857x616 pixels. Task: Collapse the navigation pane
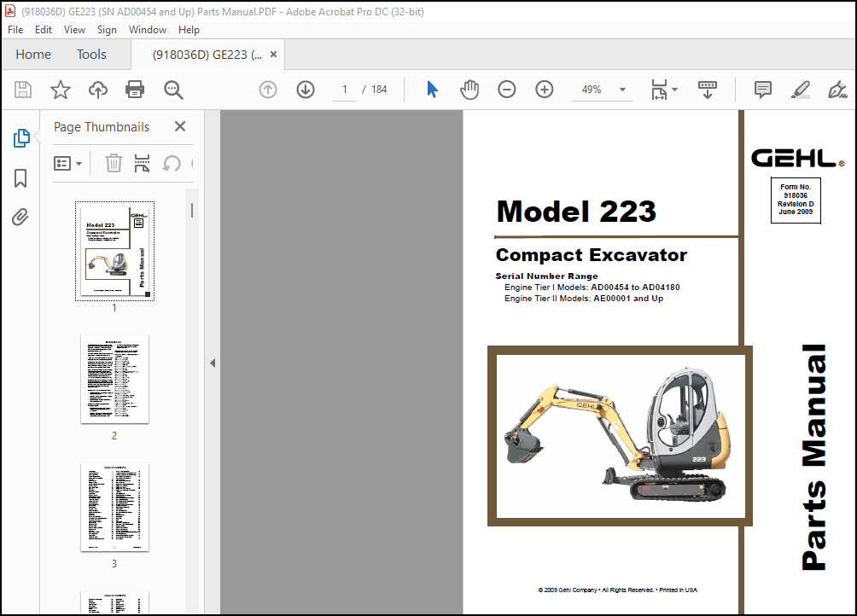213,362
